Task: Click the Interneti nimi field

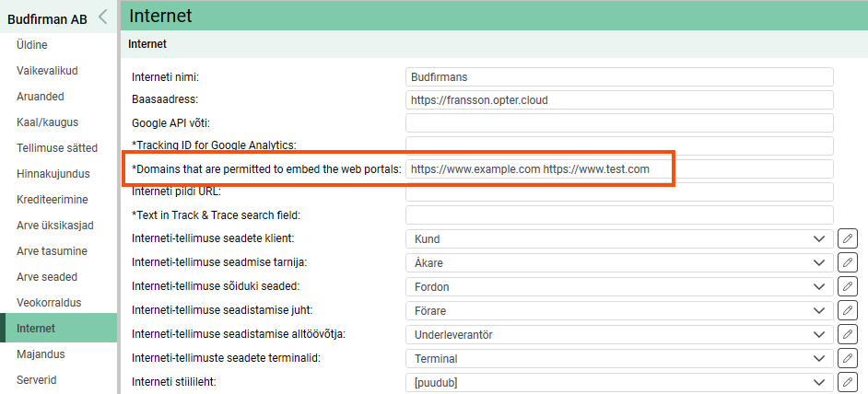Action: (619, 76)
